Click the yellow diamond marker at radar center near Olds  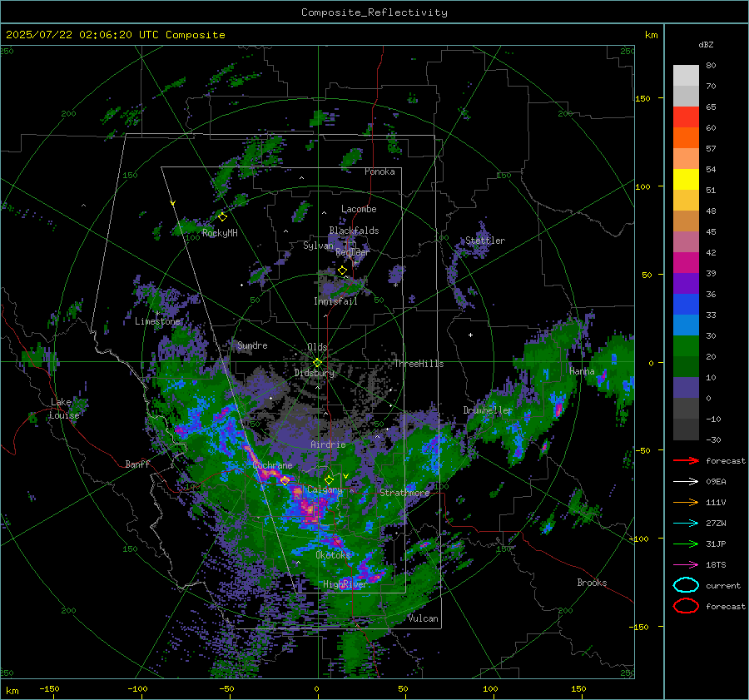[x=317, y=363]
